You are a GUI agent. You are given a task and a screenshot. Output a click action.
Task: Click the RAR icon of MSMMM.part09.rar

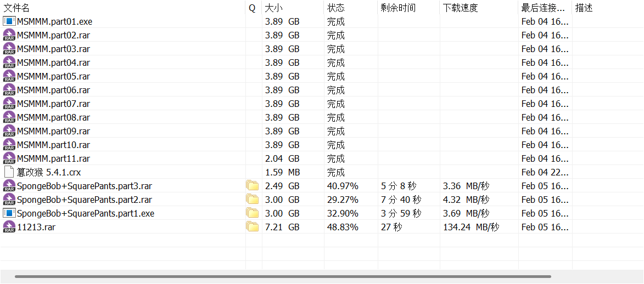(x=9, y=131)
